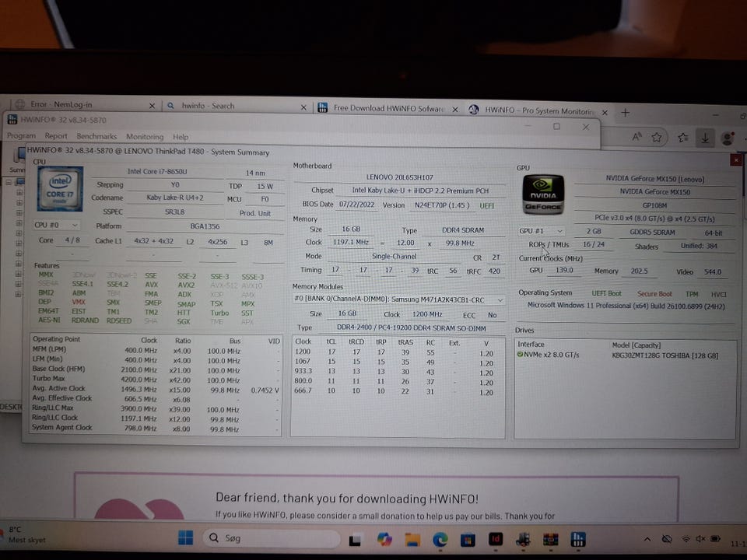Click the TOSHIBA 128 GB drive entry
Screen dimensions: 747x560
665,355
